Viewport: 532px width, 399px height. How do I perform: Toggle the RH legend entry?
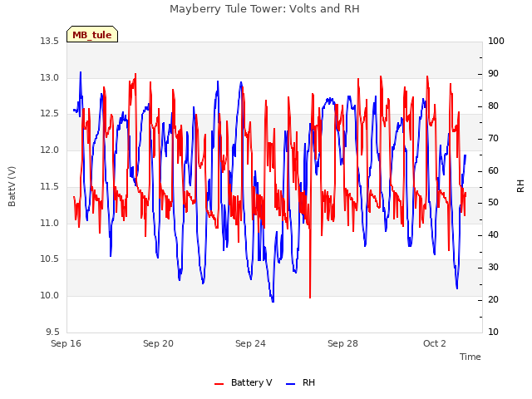pyautogui.click(x=300, y=382)
